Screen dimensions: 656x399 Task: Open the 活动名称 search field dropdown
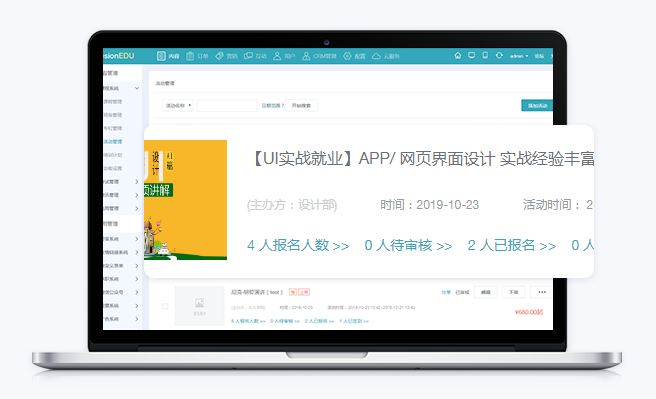(x=177, y=105)
